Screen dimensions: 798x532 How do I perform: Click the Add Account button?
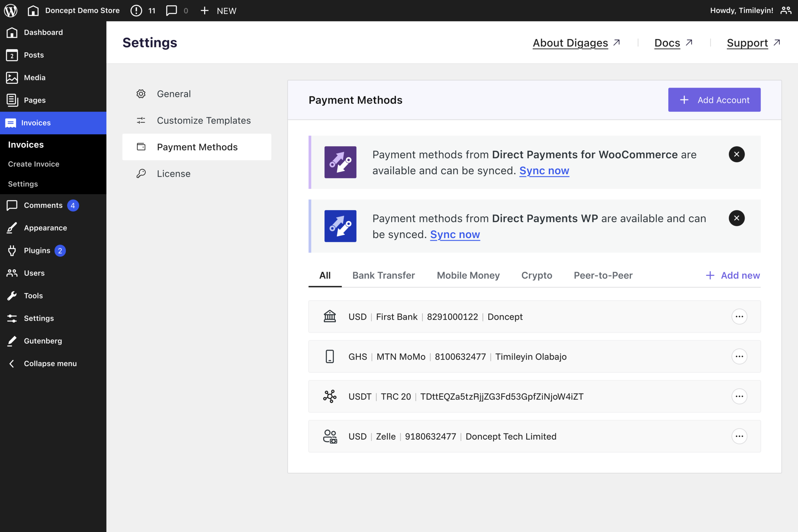point(714,100)
